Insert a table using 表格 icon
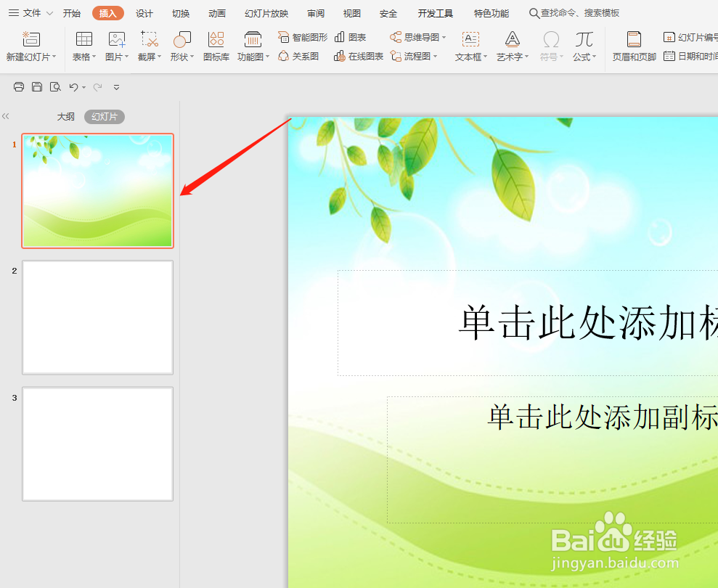The width and height of the screenshot is (718, 588). coord(83,39)
